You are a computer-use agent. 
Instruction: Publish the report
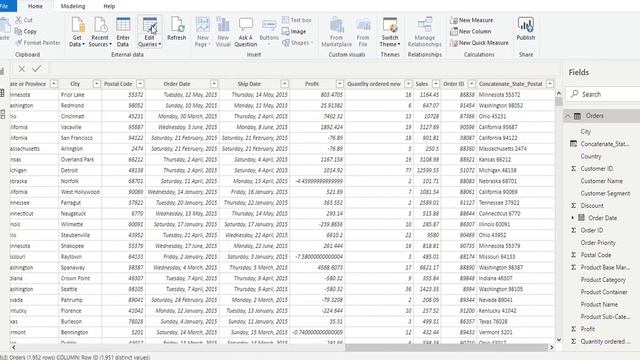click(526, 29)
